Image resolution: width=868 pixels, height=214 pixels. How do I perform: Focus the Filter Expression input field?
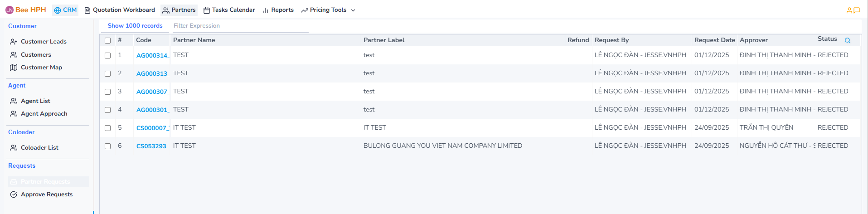tap(240, 26)
